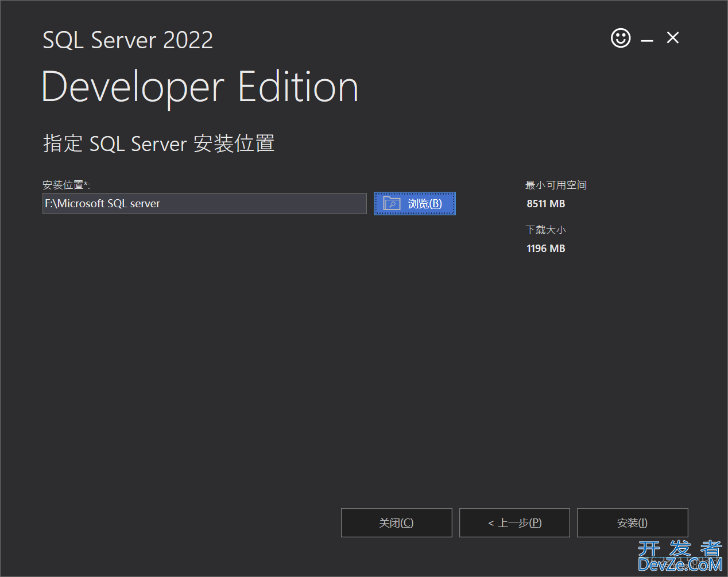Minimize the SQL Server installer window
Image resolution: width=728 pixels, height=577 pixels.
point(647,40)
